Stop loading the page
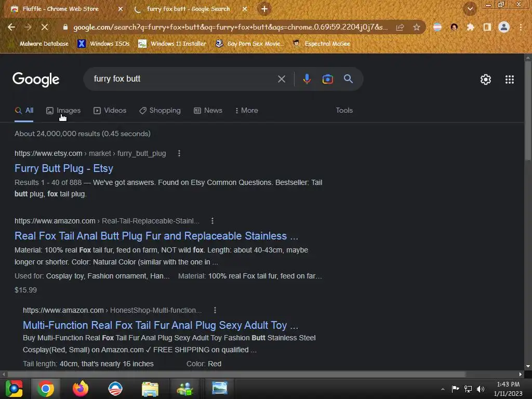This screenshot has height=399, width=532. click(45, 27)
